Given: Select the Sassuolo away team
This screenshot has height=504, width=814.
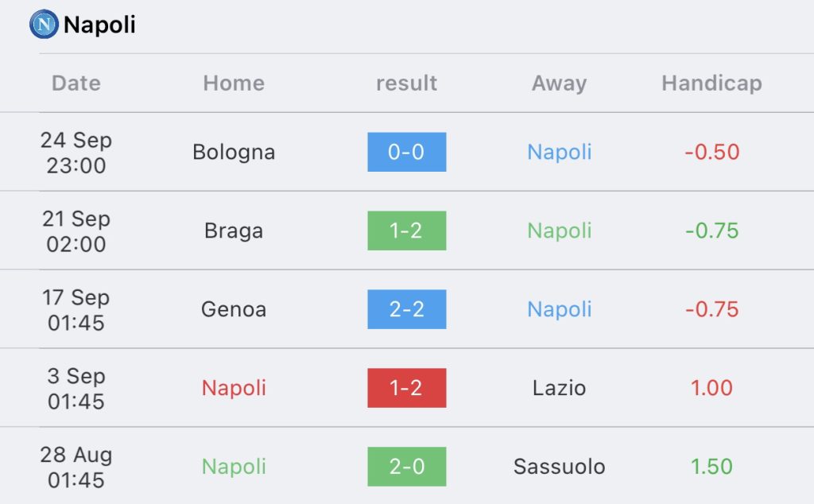Looking at the screenshot, I should pos(559,467).
